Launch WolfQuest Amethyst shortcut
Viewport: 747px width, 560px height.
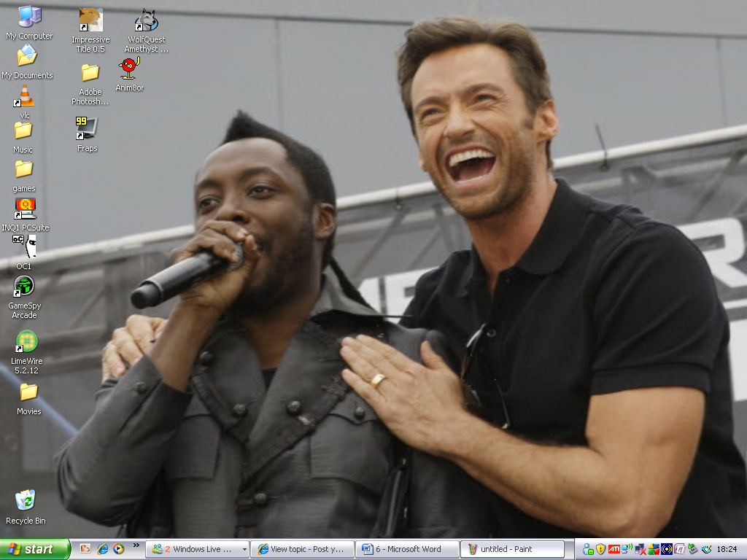(146, 21)
